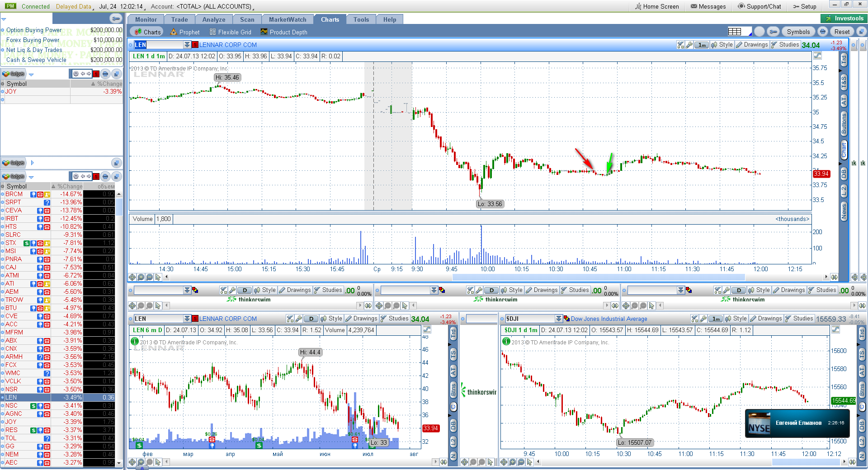868x470 pixels.
Task: Click the chart scale toggle icon under price
Action: coord(817,56)
